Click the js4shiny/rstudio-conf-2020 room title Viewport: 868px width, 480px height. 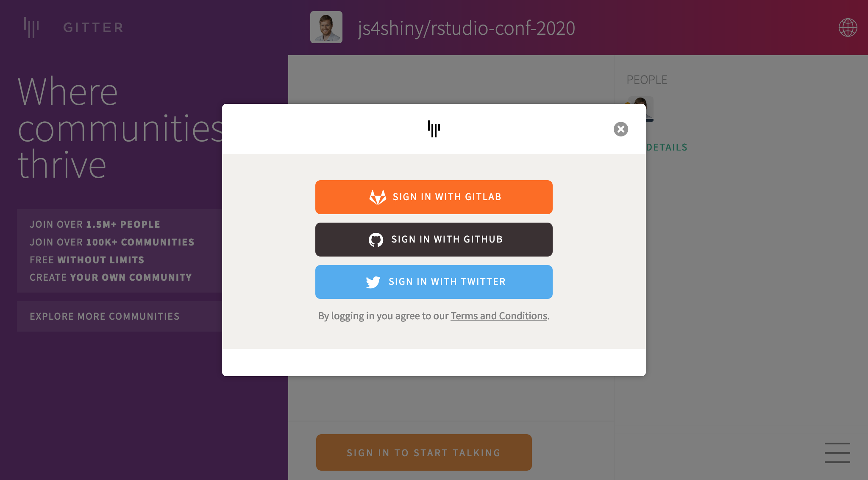[x=466, y=28]
